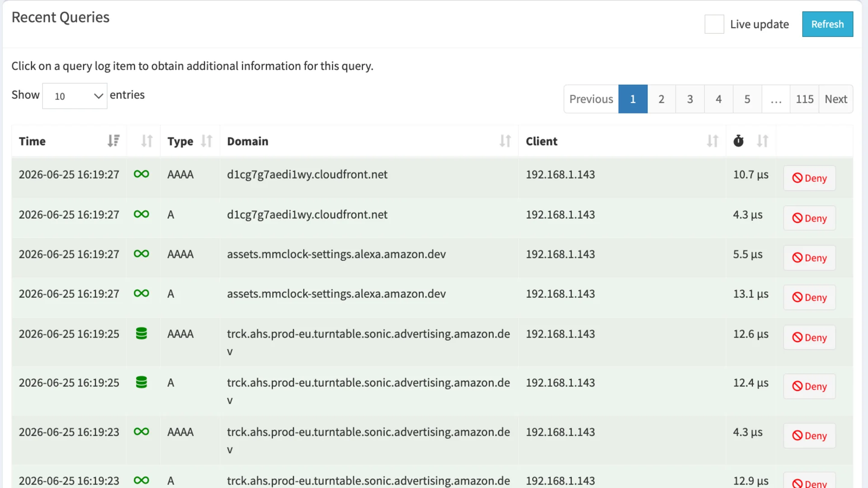Sort by Domain column arrows
The image size is (868, 488).
(505, 141)
